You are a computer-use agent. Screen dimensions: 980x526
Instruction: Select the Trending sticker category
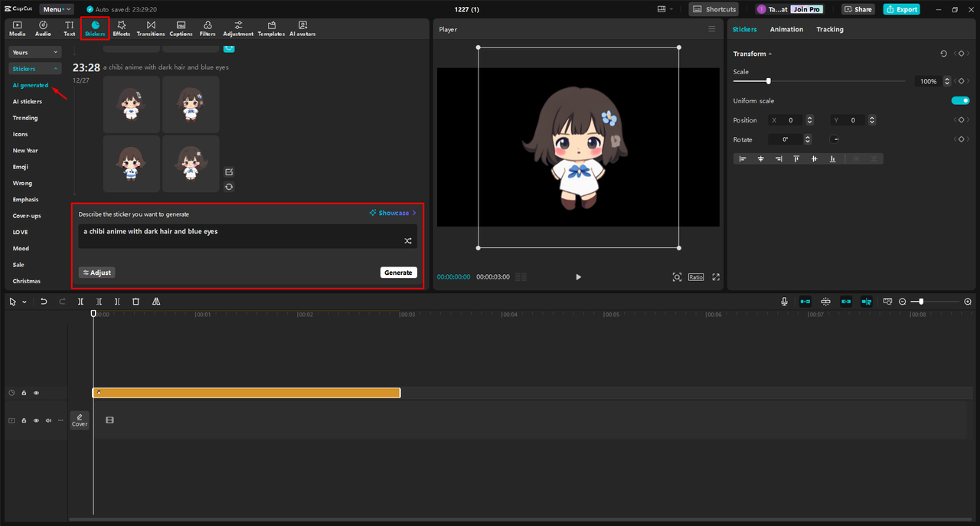click(x=25, y=118)
